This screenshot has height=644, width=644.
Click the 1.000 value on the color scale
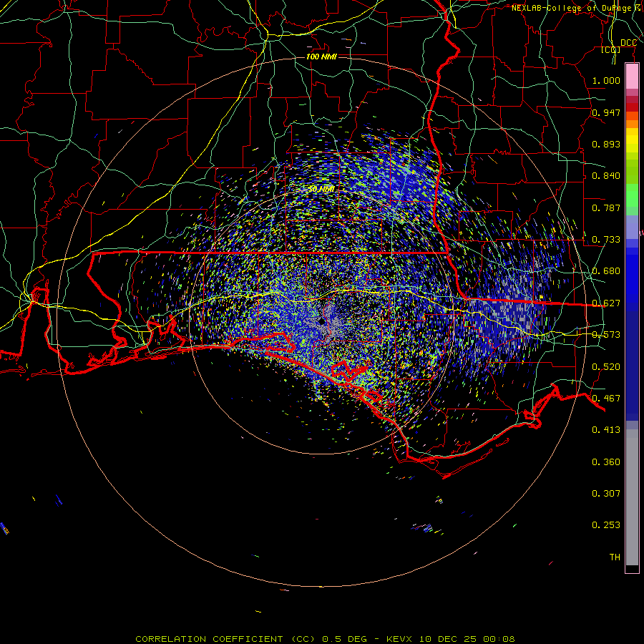[x=606, y=80]
